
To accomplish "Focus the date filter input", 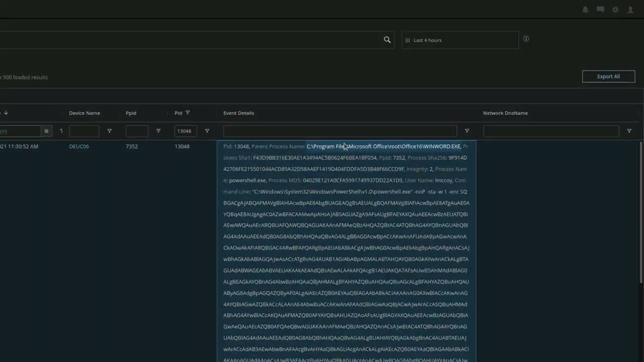I will 20,131.
